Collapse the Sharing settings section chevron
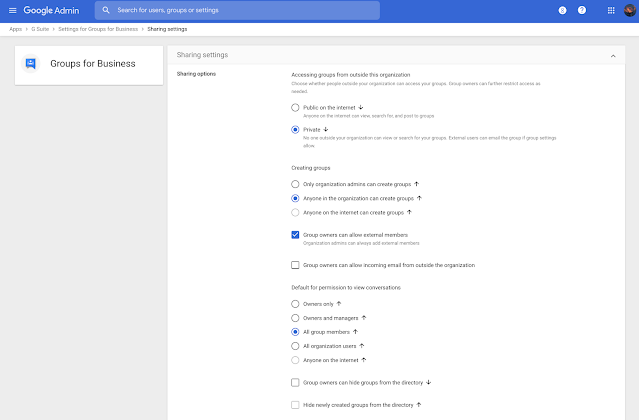Screen dimensions: 639x420 click(x=613, y=56)
